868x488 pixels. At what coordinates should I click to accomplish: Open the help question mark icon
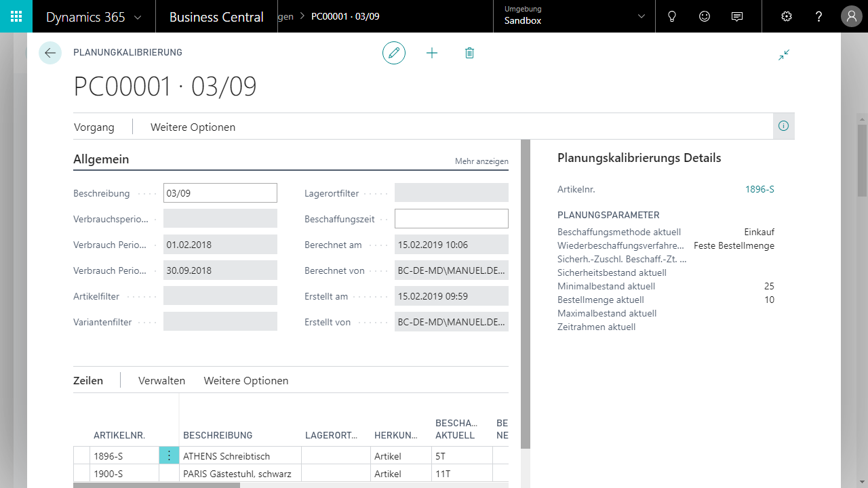pyautogui.click(x=819, y=16)
